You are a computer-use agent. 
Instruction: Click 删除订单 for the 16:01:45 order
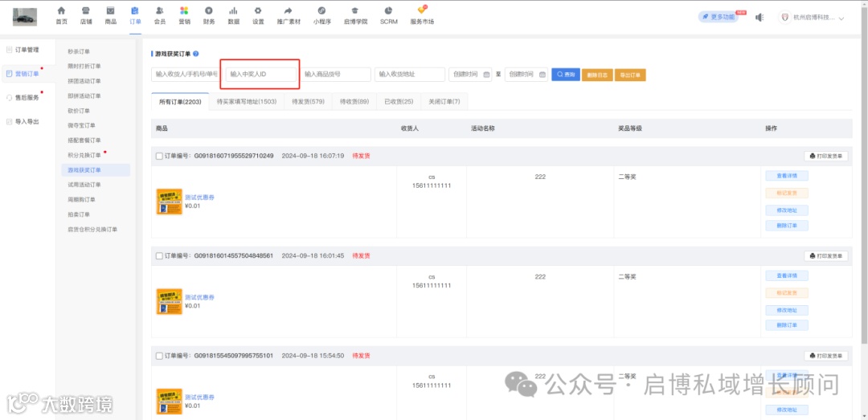(x=787, y=325)
